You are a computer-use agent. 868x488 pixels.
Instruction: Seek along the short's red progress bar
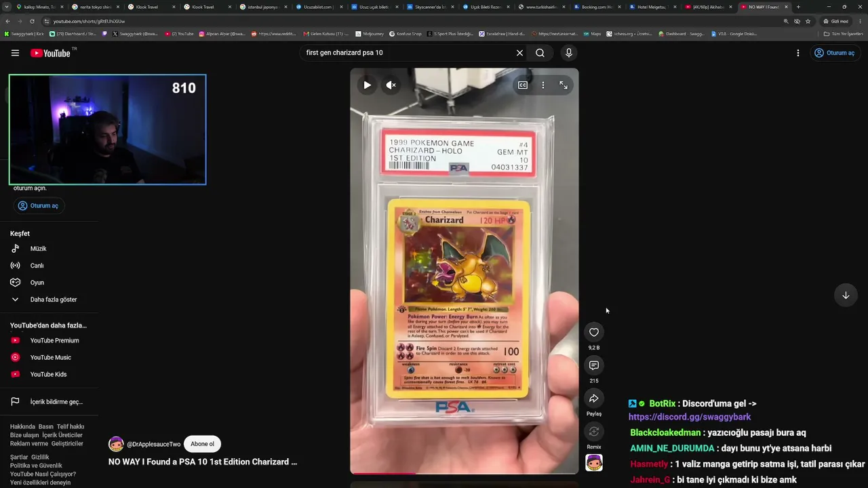465,473
